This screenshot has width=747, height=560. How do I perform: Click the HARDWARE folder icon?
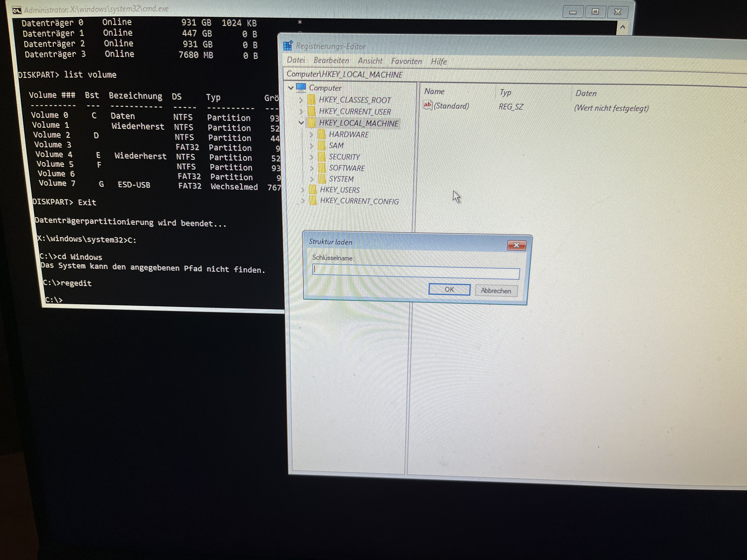[322, 134]
